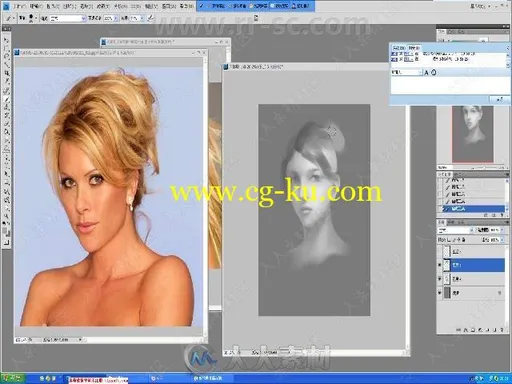Viewport: 512px width, 384px height.
Task: Toggle Quick Mask mode at toolbox bottom
Action: [x=6, y=243]
